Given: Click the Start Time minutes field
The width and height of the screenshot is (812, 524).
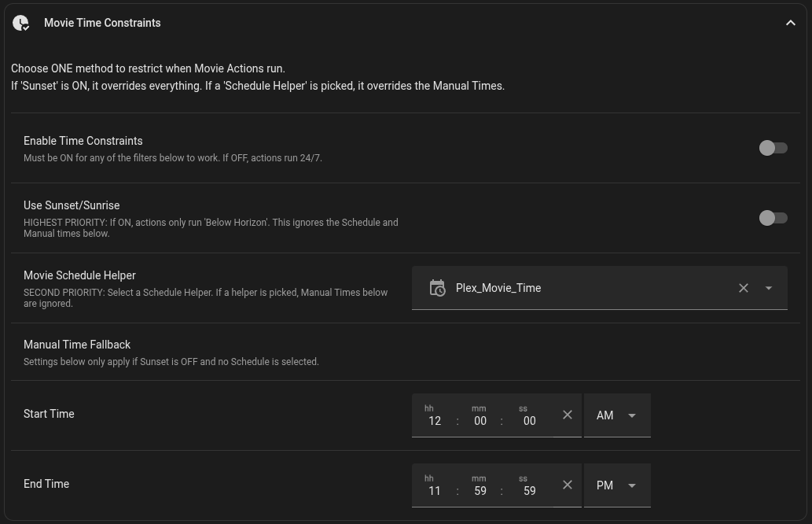Looking at the screenshot, I should point(479,420).
